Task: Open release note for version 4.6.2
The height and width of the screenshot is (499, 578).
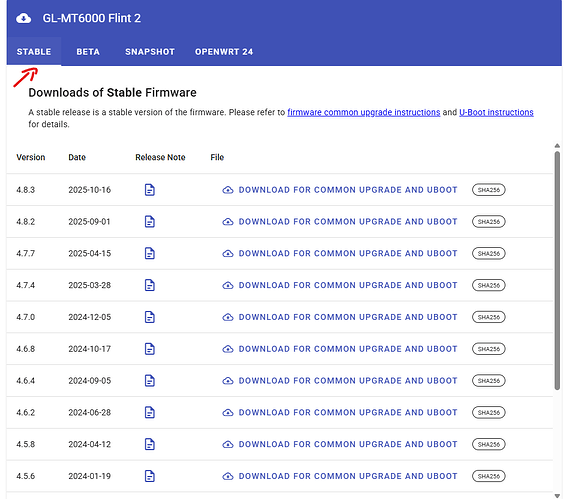Action: point(149,412)
